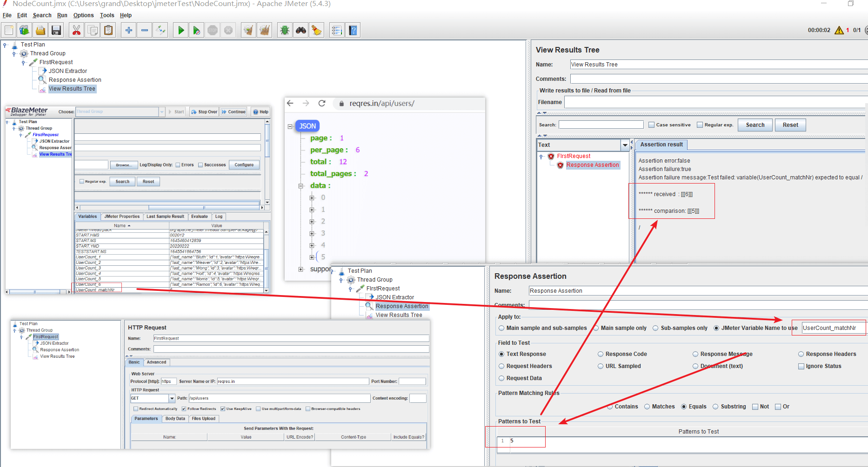Switch to Last Sample Result tab
The image size is (868, 467).
(x=165, y=217)
